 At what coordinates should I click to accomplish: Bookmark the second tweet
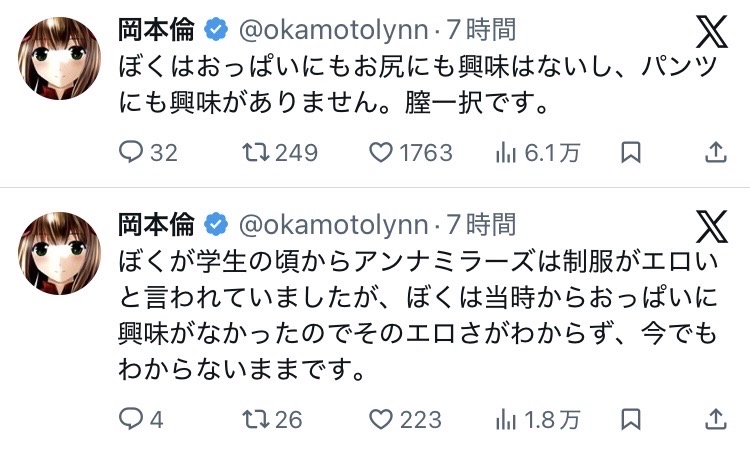tap(631, 418)
